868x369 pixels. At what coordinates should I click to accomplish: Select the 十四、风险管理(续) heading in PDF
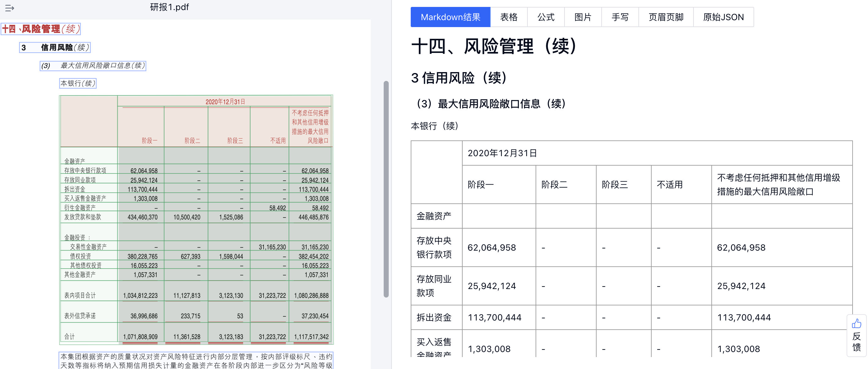(41, 29)
